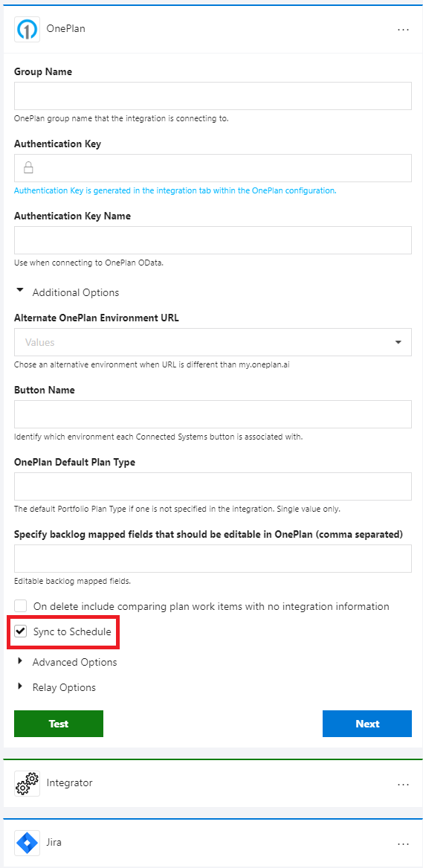Click the Jira logo icon
Screen dimensions: 423x868
(x=27, y=843)
